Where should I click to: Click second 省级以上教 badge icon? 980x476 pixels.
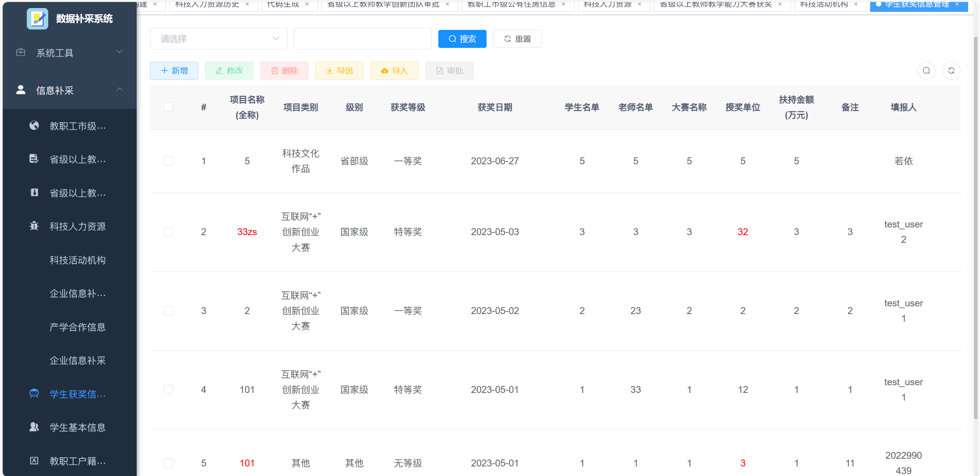[34, 193]
